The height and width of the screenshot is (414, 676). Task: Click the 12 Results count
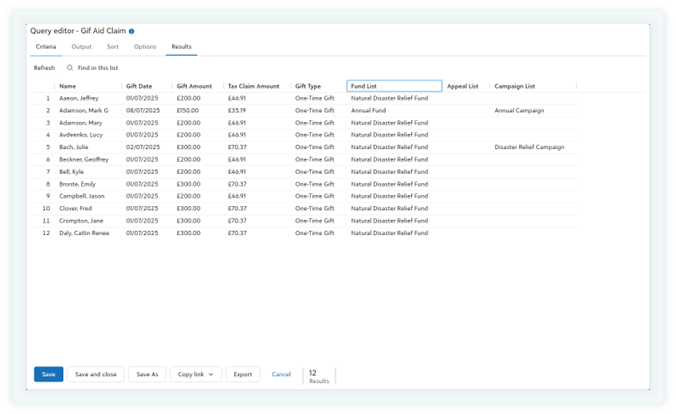(x=319, y=376)
